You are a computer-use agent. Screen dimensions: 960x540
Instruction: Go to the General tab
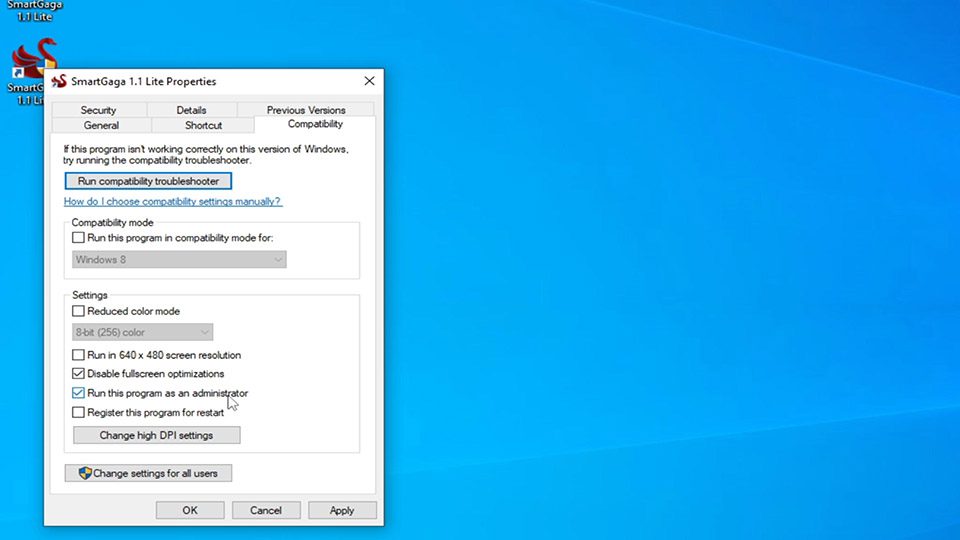(102, 125)
